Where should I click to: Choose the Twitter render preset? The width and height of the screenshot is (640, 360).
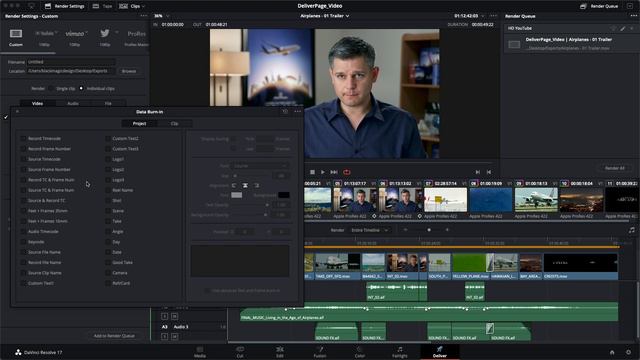click(105, 33)
